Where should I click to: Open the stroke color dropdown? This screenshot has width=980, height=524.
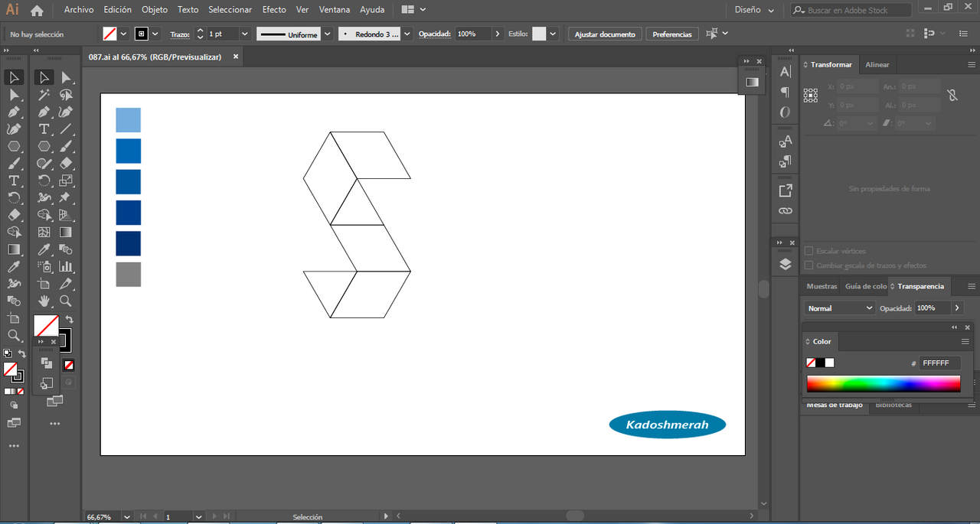(155, 34)
